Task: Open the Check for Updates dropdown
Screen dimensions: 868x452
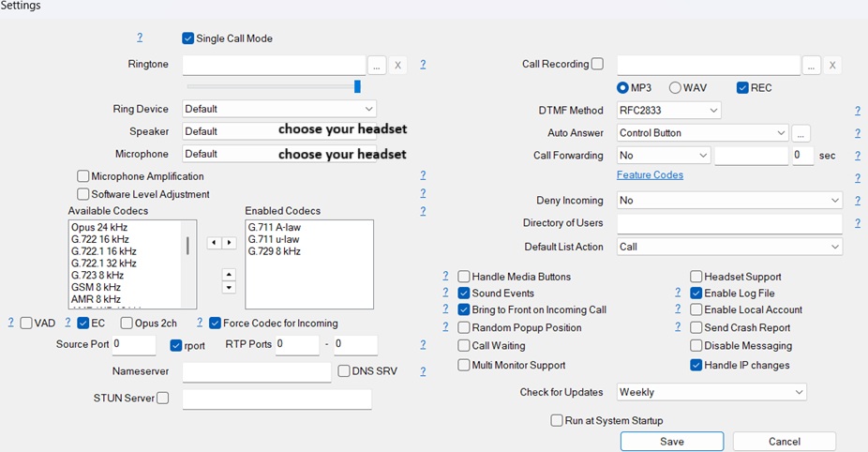Action: 711,392
